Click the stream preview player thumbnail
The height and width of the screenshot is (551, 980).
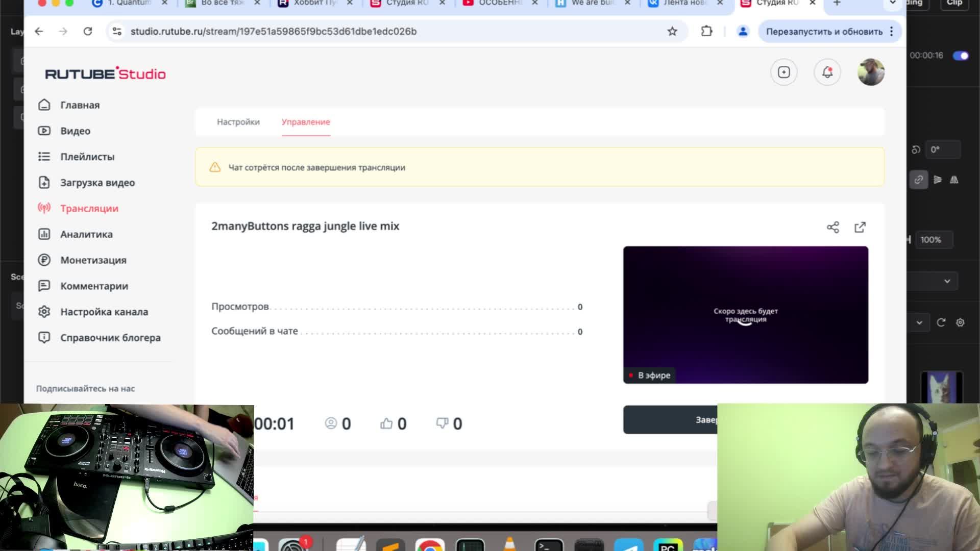tap(745, 315)
